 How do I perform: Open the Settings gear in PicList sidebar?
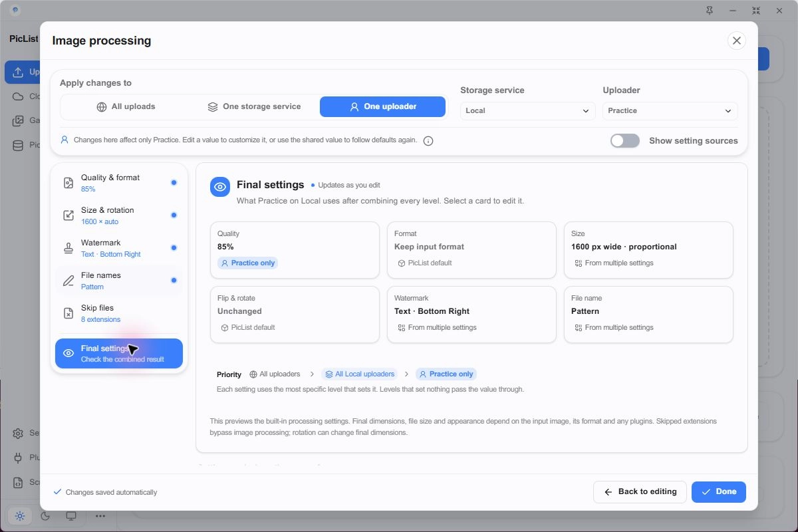18,434
